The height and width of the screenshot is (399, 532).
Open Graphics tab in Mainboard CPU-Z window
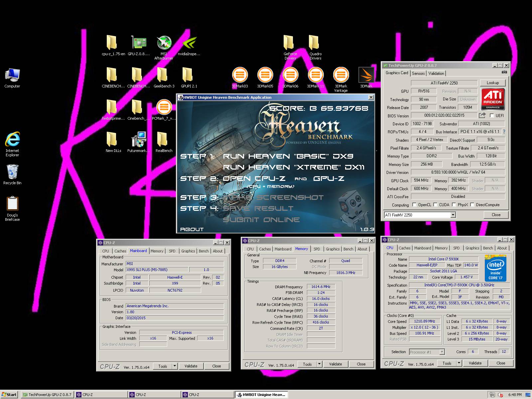click(x=188, y=251)
